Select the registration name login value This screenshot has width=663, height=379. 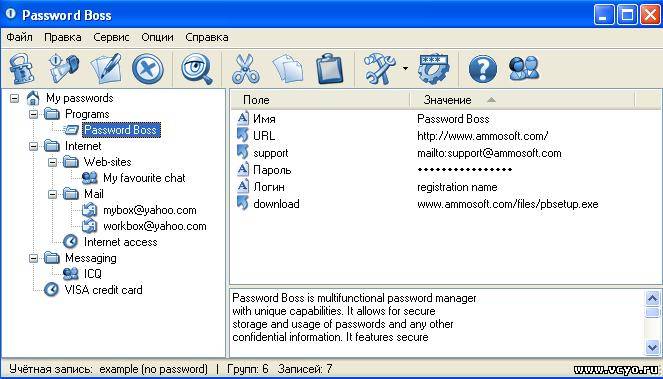[x=457, y=187]
